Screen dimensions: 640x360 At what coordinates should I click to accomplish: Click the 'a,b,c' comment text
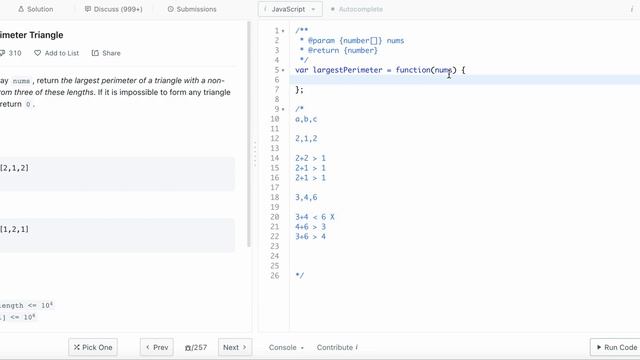tap(306, 119)
